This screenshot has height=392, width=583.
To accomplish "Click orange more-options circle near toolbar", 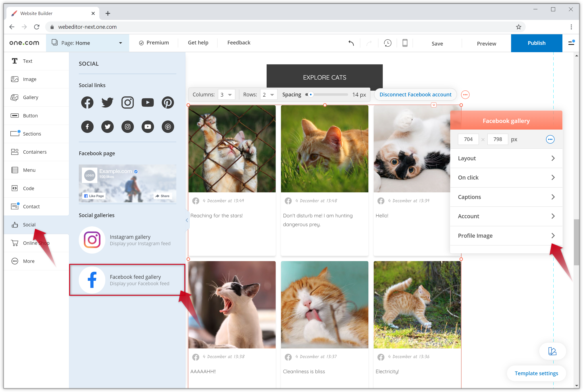I will pyautogui.click(x=465, y=95).
